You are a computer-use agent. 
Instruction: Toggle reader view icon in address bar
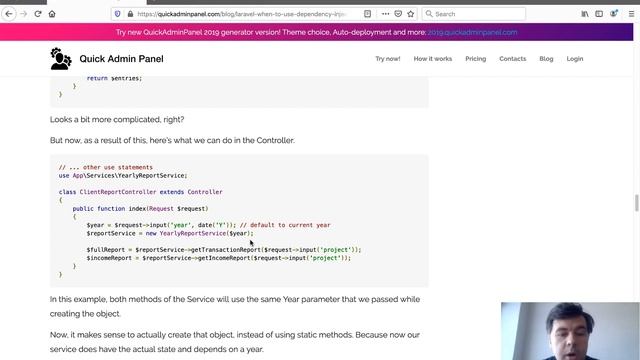367,14
